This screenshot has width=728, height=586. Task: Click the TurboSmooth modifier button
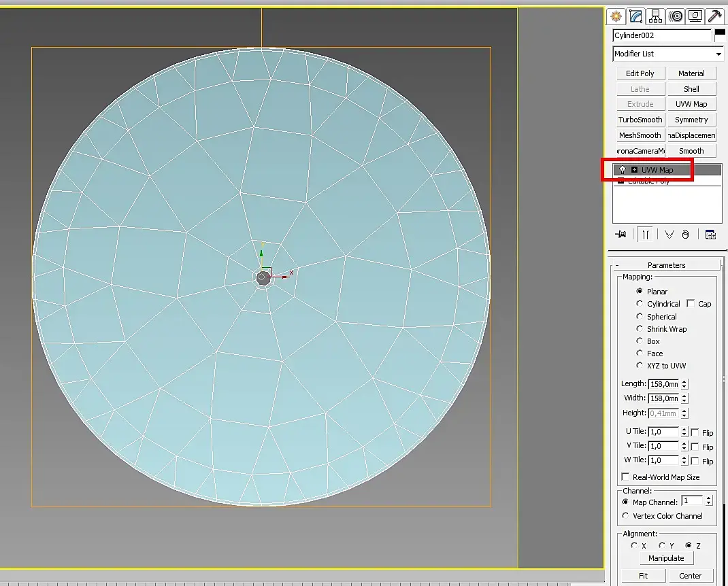pyautogui.click(x=640, y=120)
